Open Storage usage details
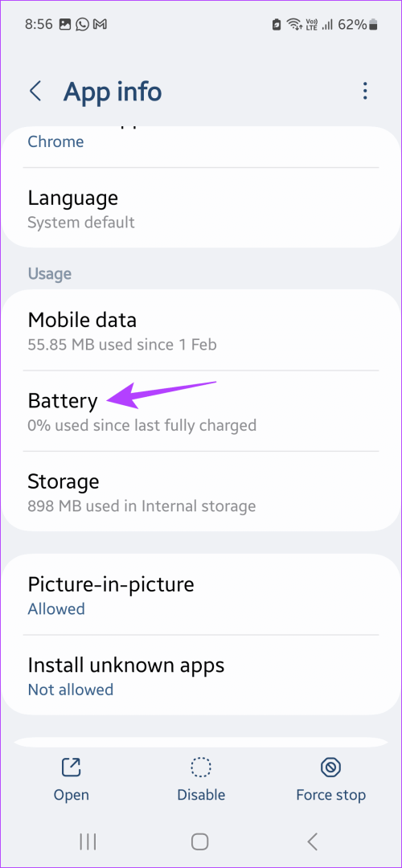This screenshot has width=402, height=868. pos(200,491)
